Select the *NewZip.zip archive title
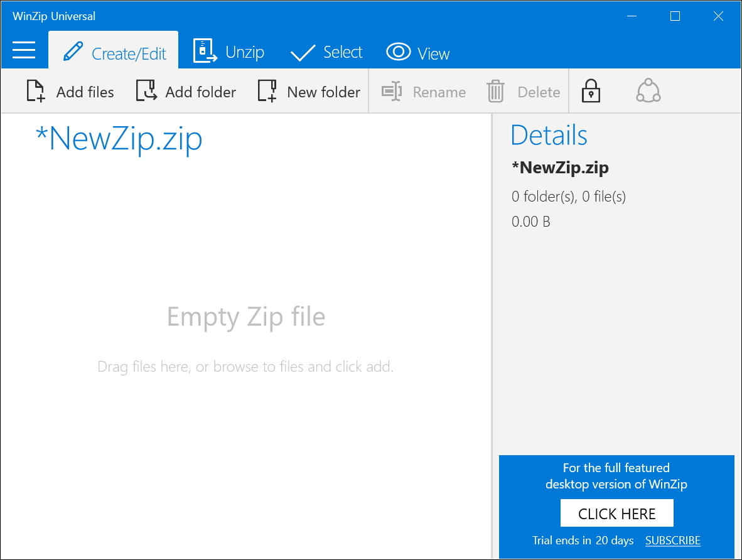Viewport: 742px width, 560px height. tap(118, 139)
